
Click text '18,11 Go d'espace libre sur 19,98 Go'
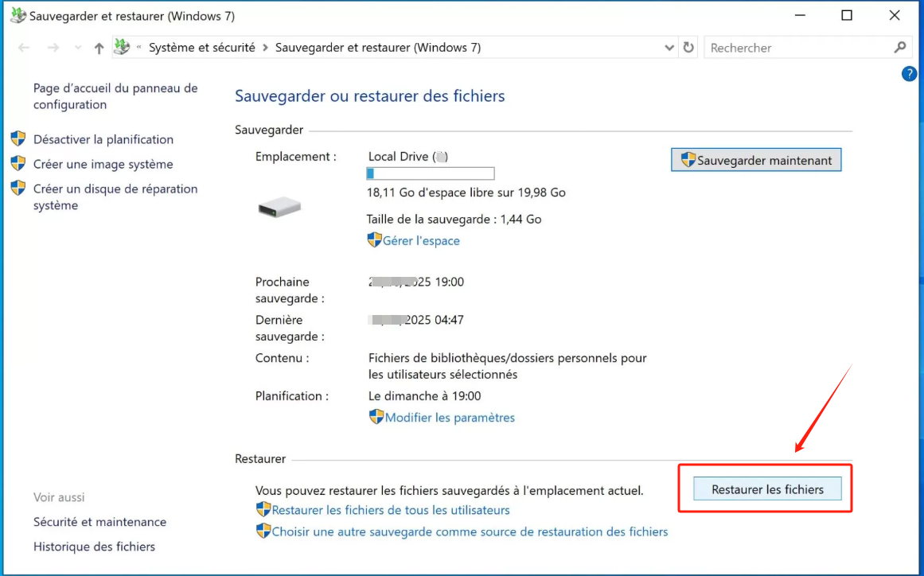tap(466, 192)
